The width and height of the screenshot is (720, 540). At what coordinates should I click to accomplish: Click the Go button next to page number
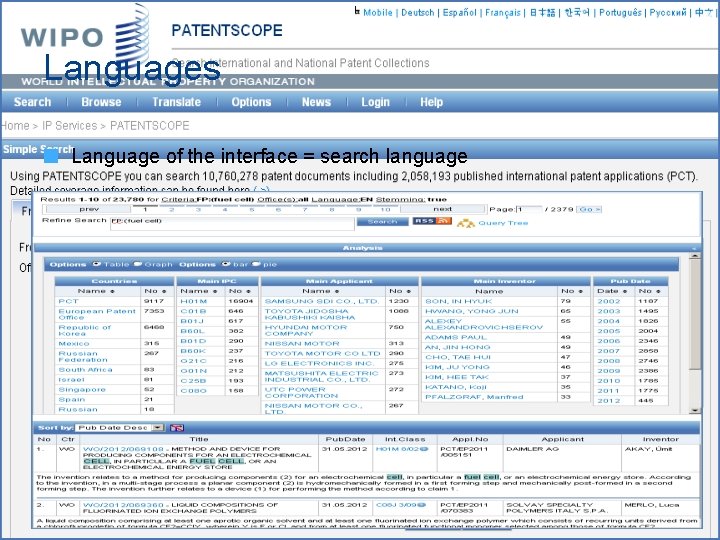(x=589, y=209)
